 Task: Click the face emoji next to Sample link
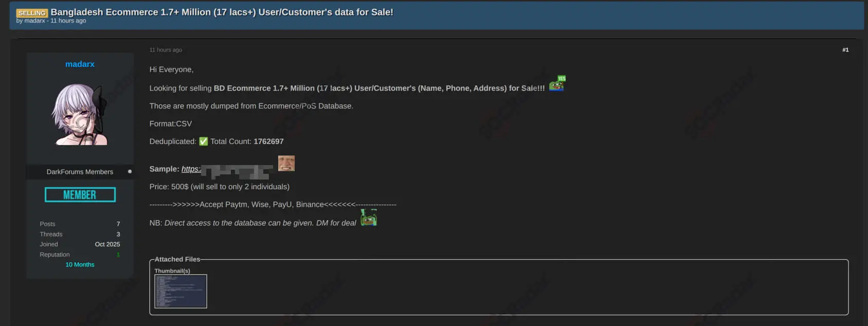(x=286, y=164)
